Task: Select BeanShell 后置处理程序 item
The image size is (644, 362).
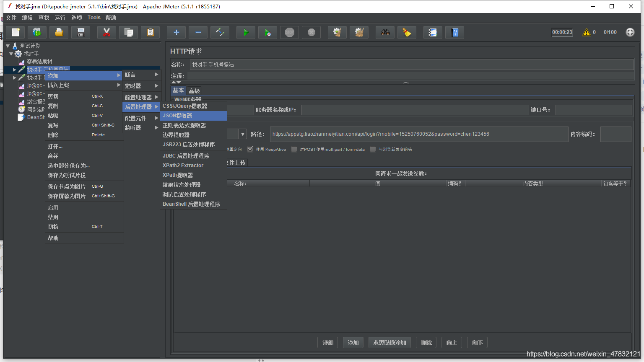Action: coord(193,204)
